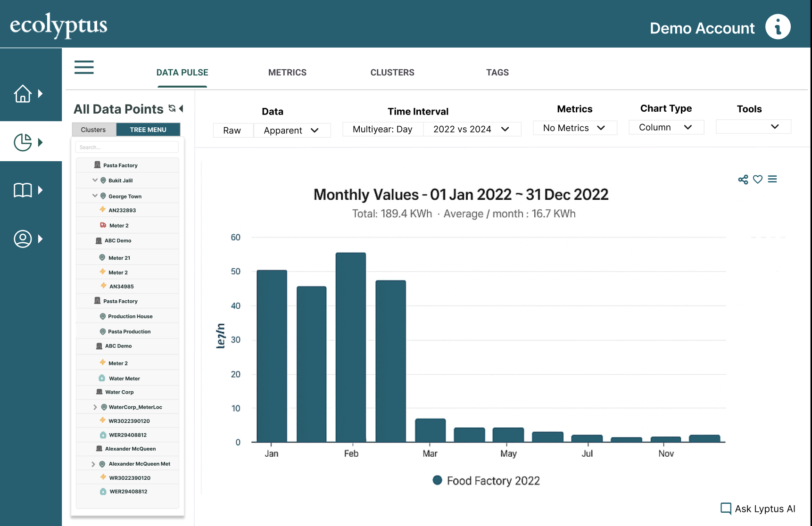
Task: Favorite the chart with heart icon
Action: [x=758, y=180]
